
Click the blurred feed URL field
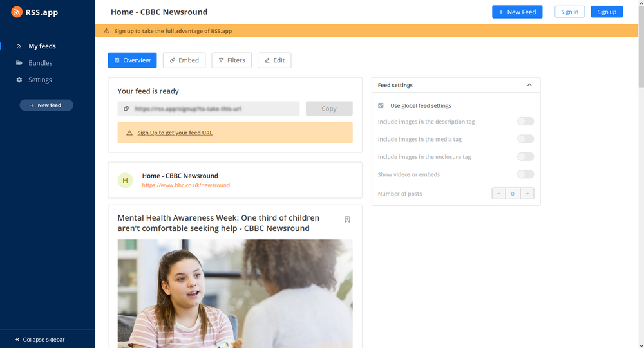click(209, 109)
